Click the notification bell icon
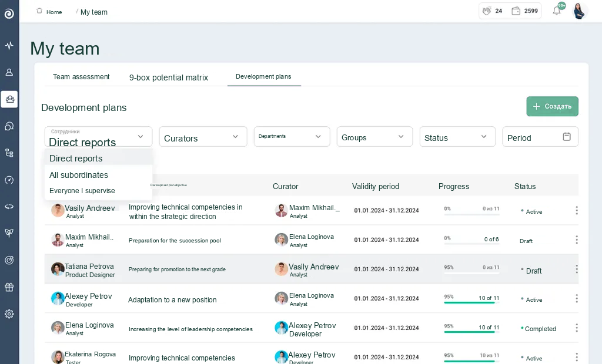The image size is (602, 364). (x=557, y=11)
